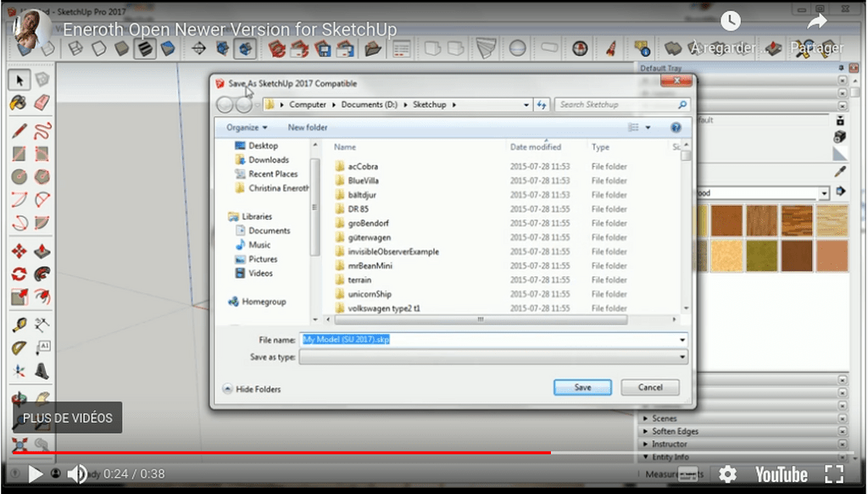Open the address bar history dropdown
868x494 pixels.
[x=526, y=104]
